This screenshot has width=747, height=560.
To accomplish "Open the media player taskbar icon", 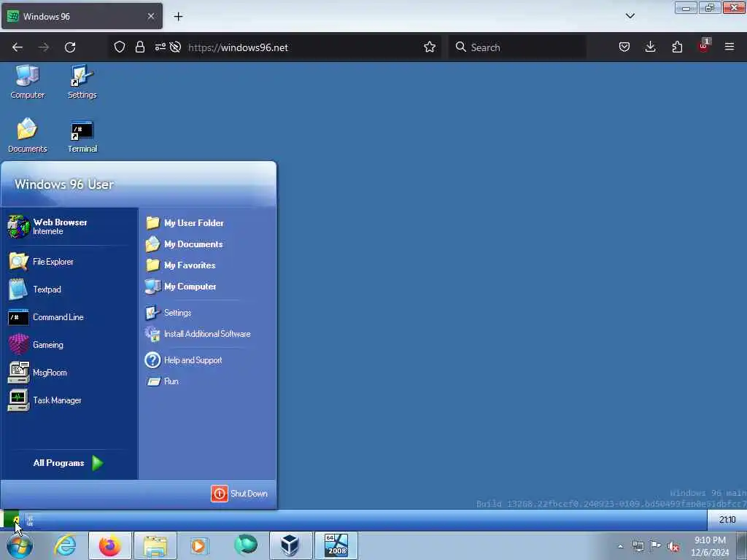I will (200, 545).
